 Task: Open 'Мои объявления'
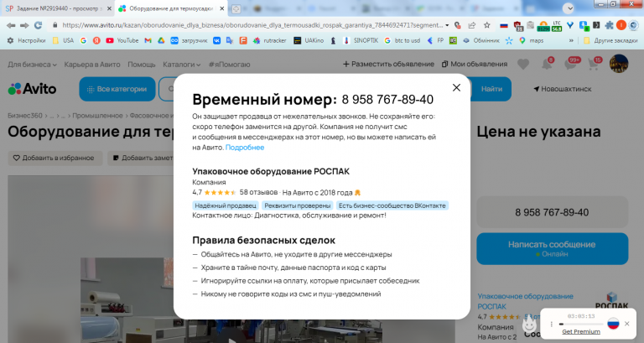475,64
